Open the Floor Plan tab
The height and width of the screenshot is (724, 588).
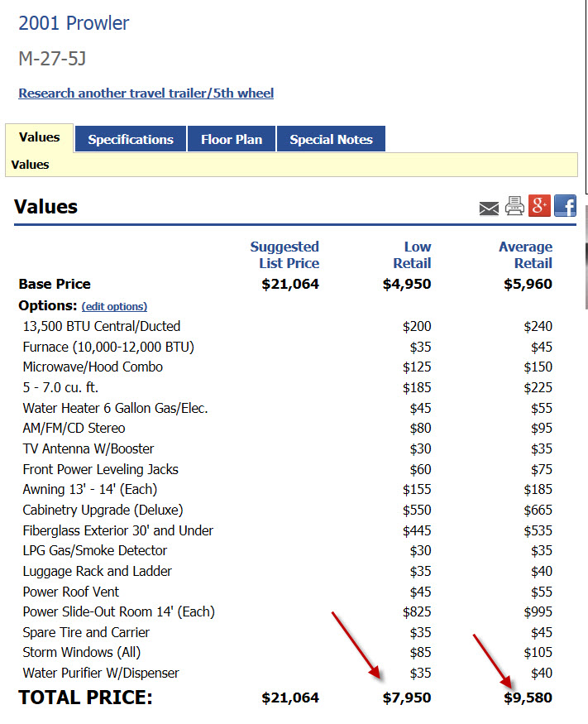coord(232,139)
